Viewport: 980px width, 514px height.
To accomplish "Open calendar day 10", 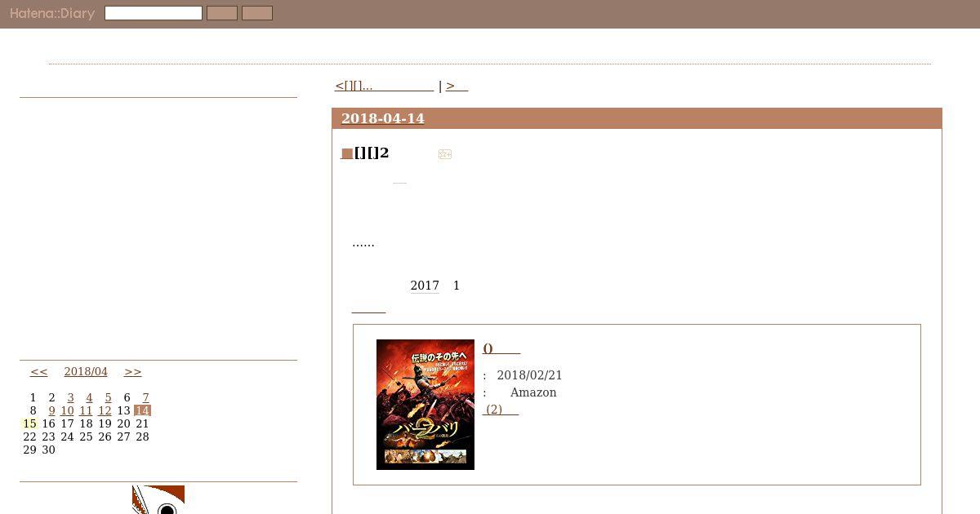I will tap(67, 410).
